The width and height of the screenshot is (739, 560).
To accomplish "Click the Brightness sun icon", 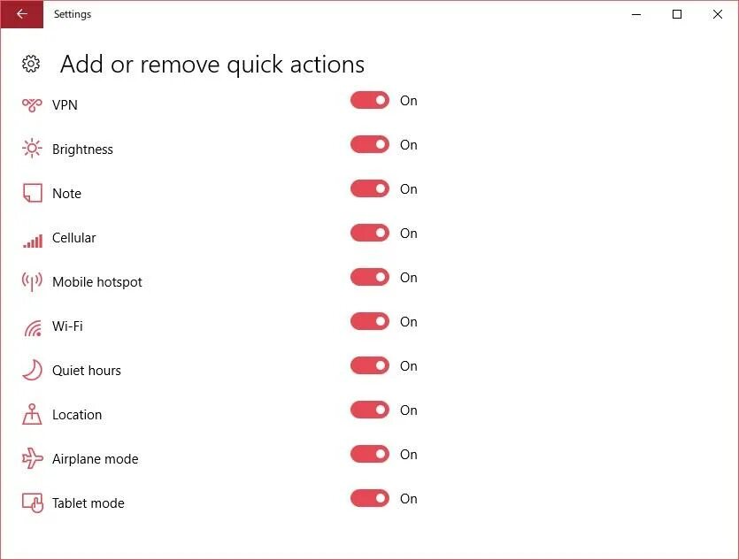I will tap(33, 149).
